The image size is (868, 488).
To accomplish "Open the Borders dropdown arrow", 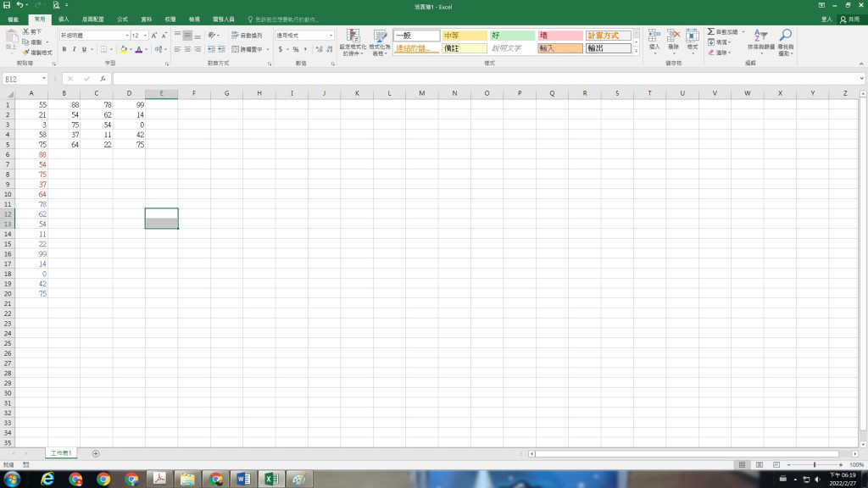I will point(111,49).
